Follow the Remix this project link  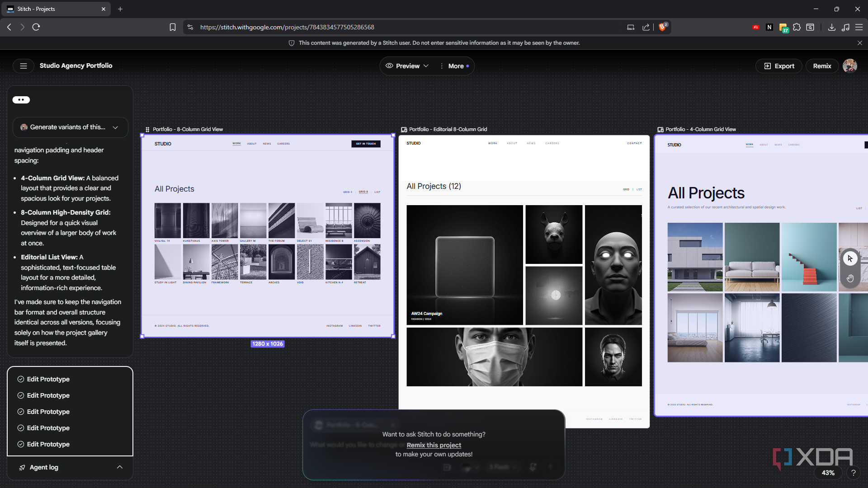pyautogui.click(x=434, y=445)
